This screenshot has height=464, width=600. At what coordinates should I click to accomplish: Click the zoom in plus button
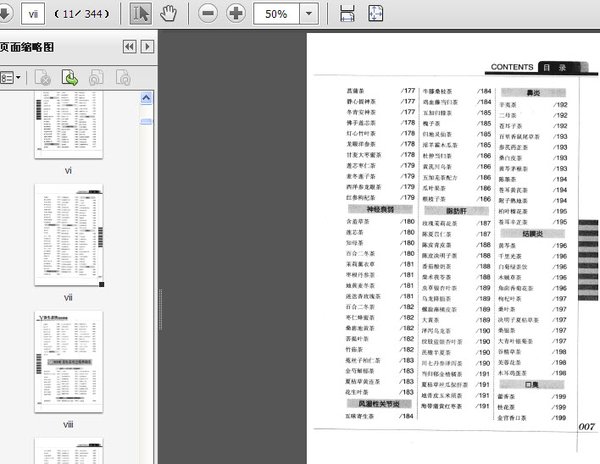pyautogui.click(x=236, y=14)
